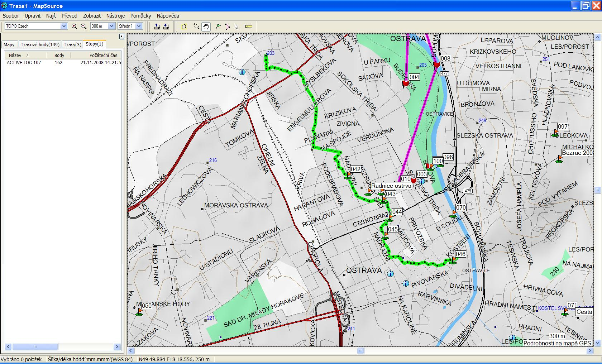Collapse the left data panel arrow
The width and height of the screenshot is (602, 364).
[122, 37]
